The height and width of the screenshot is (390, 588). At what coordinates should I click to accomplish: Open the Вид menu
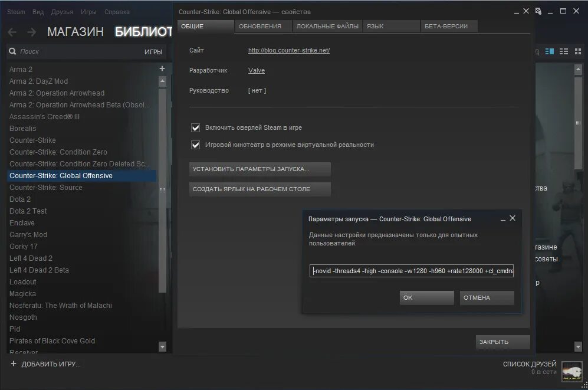pos(38,12)
